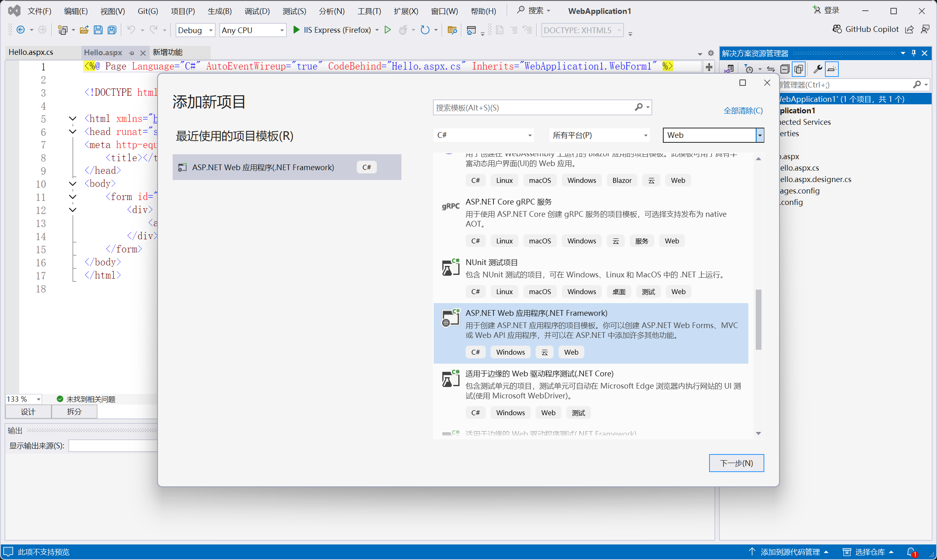Collapse the body element fold arrow

73,184
